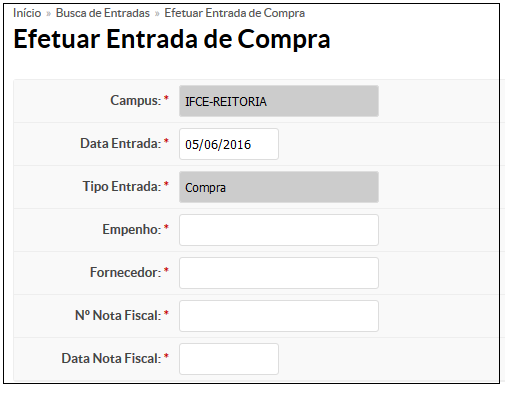Image resolution: width=505 pixels, height=393 pixels.
Task: Click the Tipo Entrada label
Action: (x=122, y=186)
